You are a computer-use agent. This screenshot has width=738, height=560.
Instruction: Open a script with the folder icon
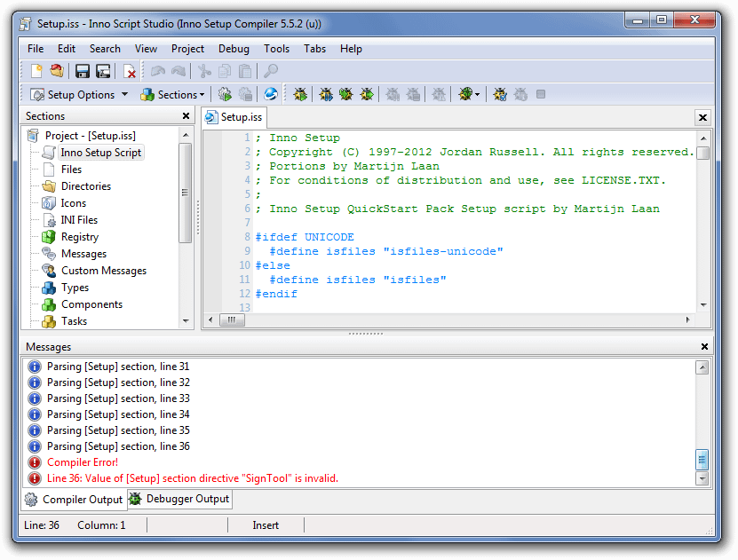(x=57, y=71)
